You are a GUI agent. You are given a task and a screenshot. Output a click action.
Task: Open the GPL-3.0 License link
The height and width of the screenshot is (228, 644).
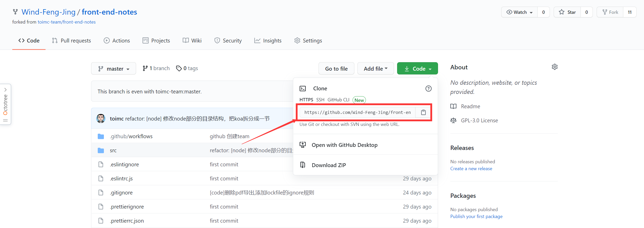(x=479, y=121)
